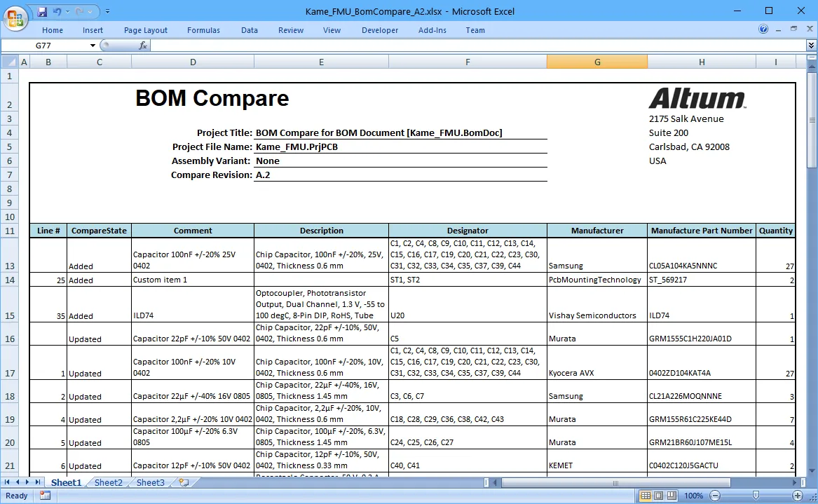Expand the formula bar chevron
This screenshot has width=818, height=504.
(811, 46)
